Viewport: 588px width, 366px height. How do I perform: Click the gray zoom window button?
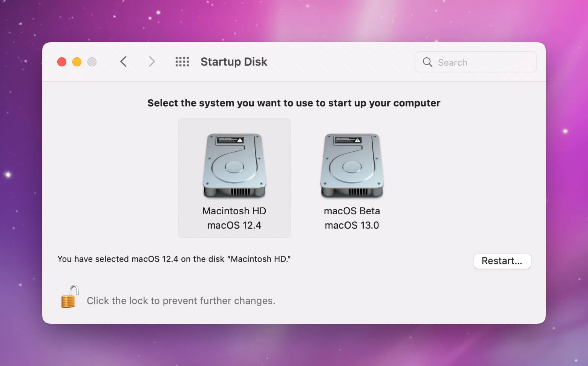[x=92, y=62]
